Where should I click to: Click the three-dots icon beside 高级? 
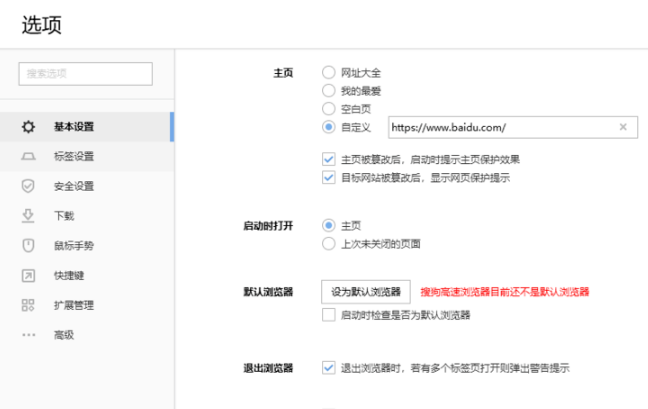(x=29, y=335)
